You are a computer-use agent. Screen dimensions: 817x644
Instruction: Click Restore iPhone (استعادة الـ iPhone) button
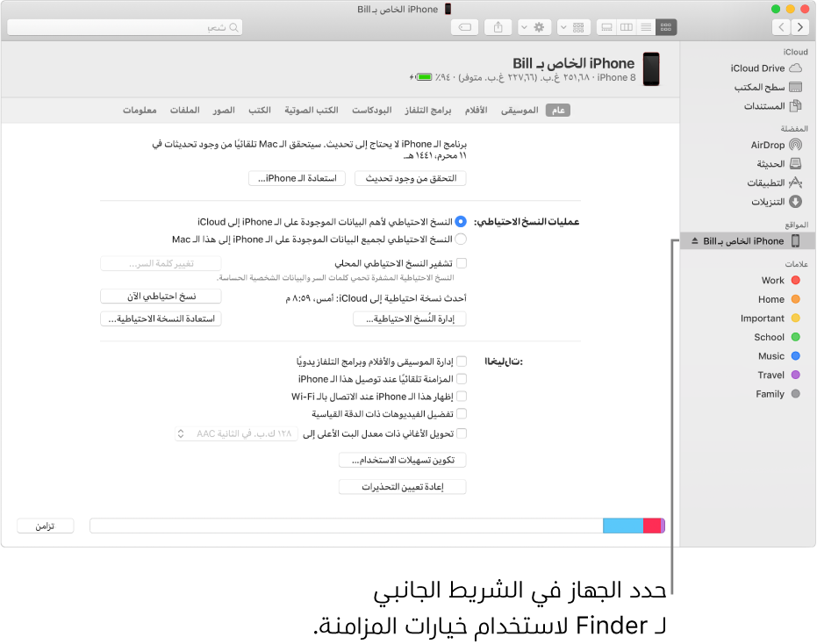[x=297, y=178]
